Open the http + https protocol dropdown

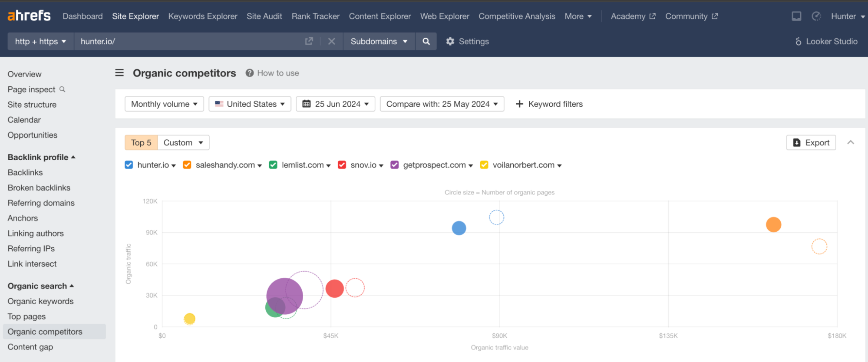[x=40, y=41]
